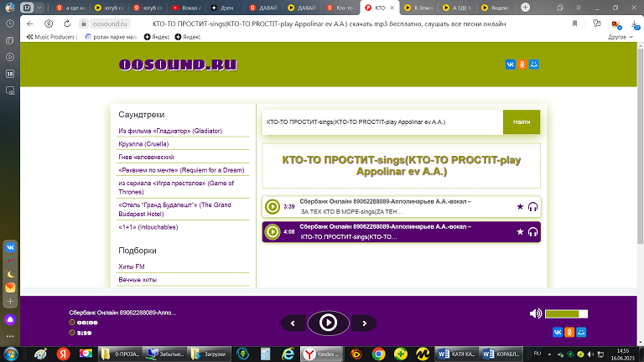This screenshot has height=362, width=644.
Task: Open Google Chrome from taskbar
Action: pos(378,354)
